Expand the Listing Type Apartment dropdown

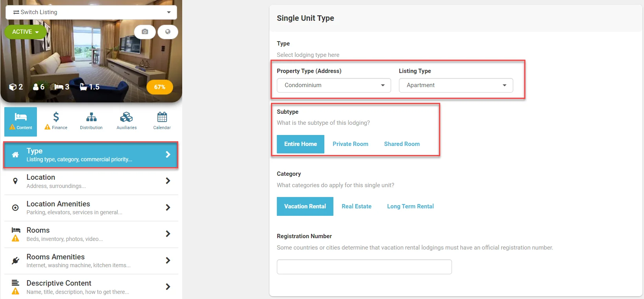pyautogui.click(x=456, y=85)
